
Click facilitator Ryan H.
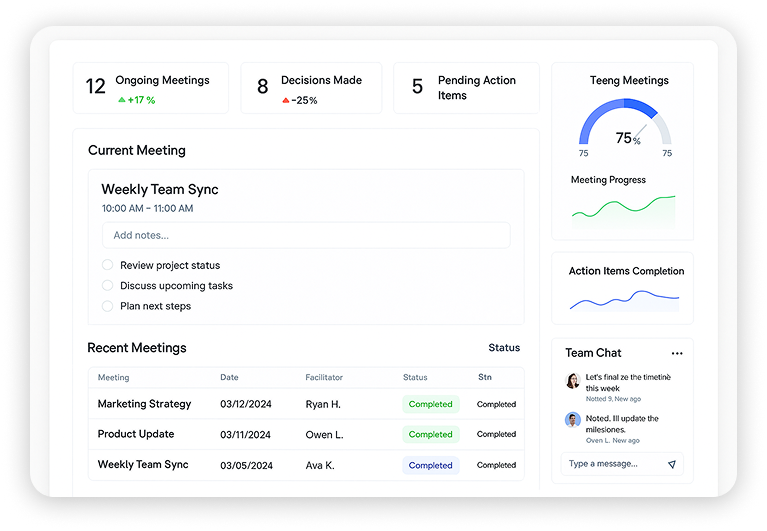click(323, 404)
